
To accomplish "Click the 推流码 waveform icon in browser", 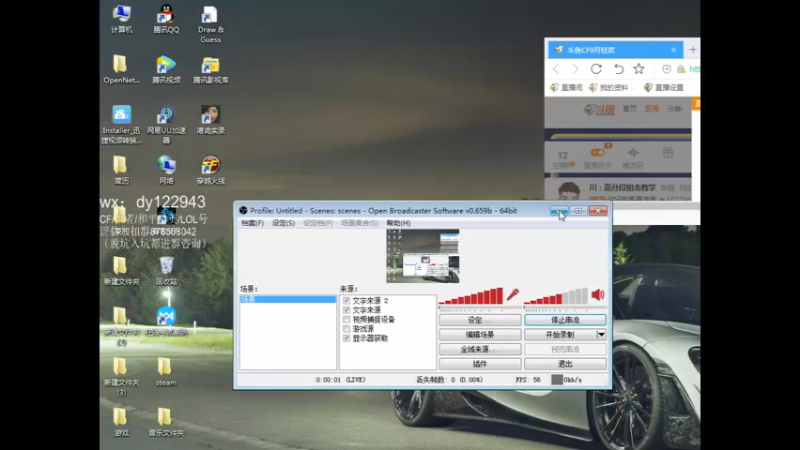I will 633,157.
